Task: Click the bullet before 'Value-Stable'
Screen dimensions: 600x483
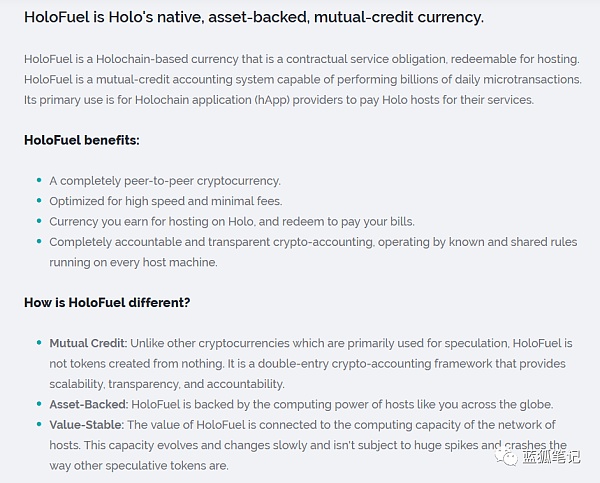Action: point(39,424)
